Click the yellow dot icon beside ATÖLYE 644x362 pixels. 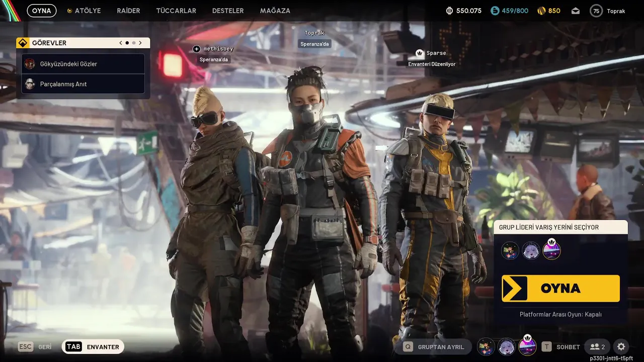coord(69,11)
